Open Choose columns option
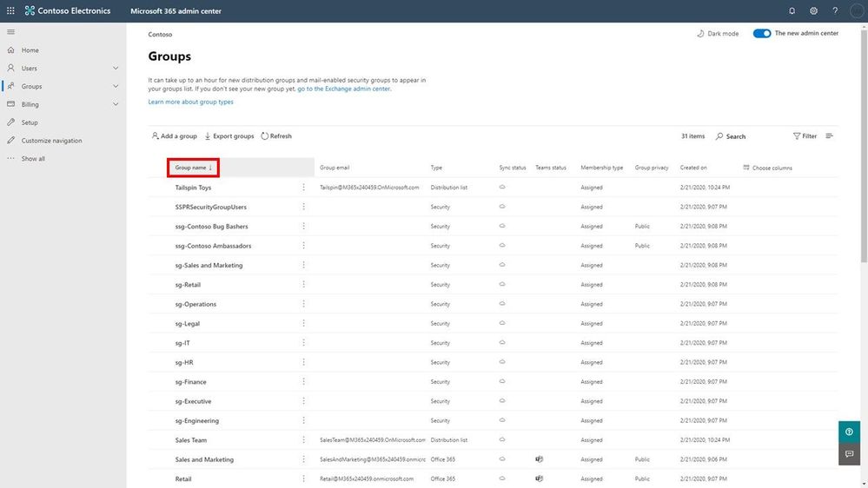The image size is (868, 488). coord(767,168)
